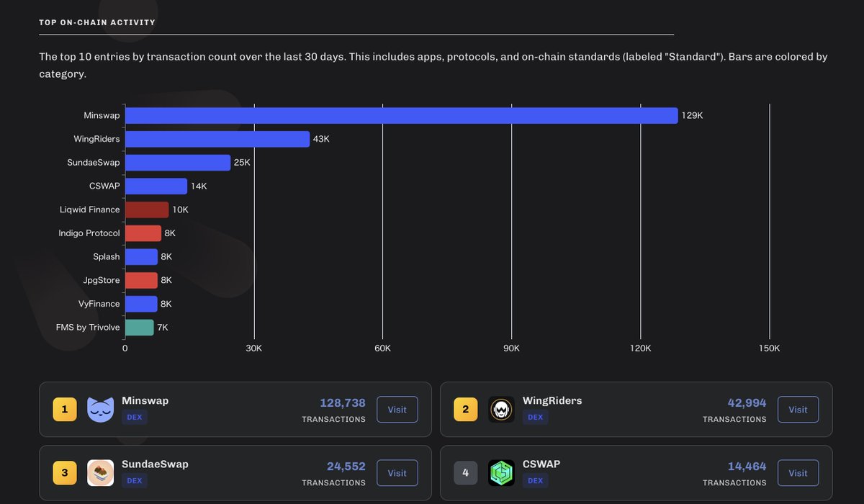Click the 129K value label
The width and height of the screenshot is (864, 504).
click(692, 115)
